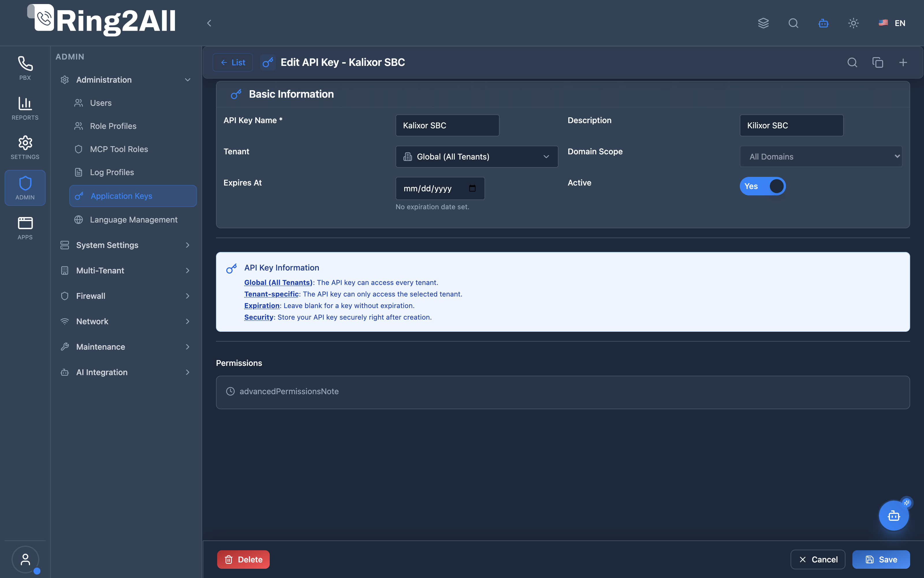Image resolution: width=924 pixels, height=578 pixels.
Task: Click the advancedPermissionsNote text
Action: point(289,391)
